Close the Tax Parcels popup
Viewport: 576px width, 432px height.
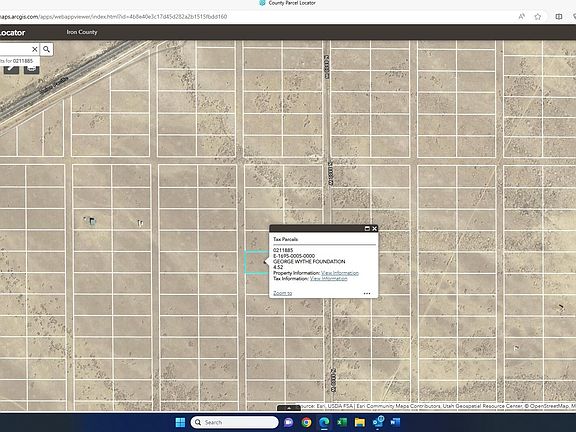[x=374, y=228]
